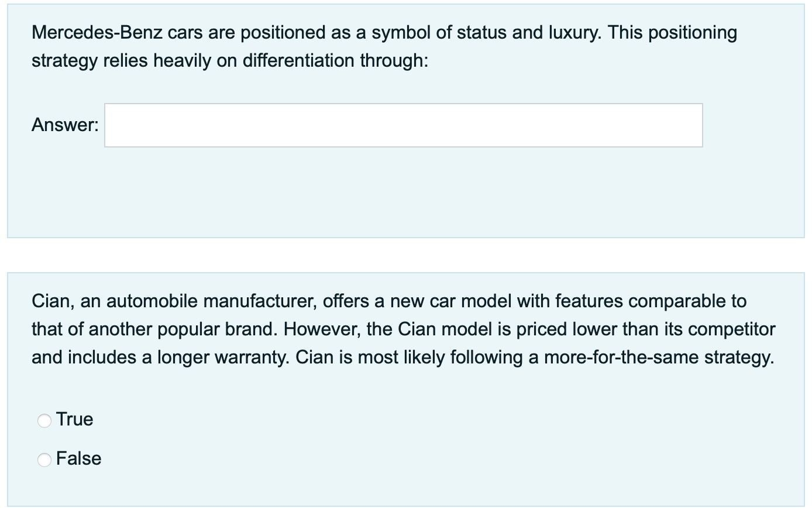The width and height of the screenshot is (812, 508).
Task: Click the "False" option label text
Action: (79, 459)
